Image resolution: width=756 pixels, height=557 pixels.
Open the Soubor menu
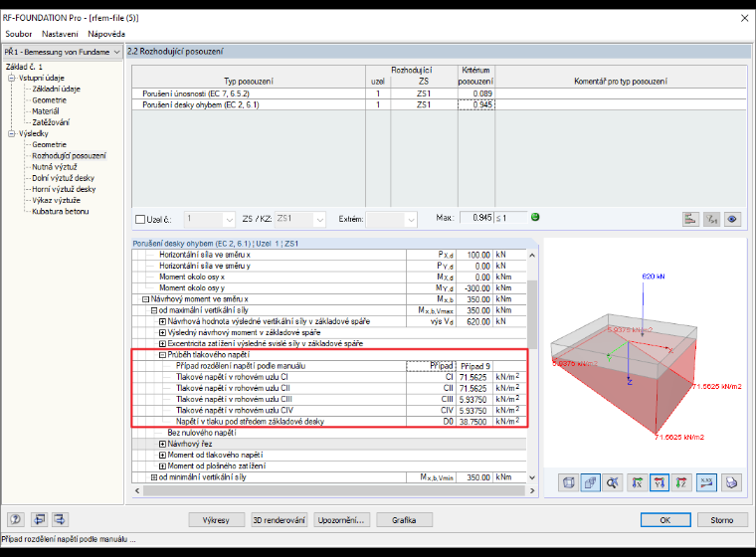[x=18, y=34]
